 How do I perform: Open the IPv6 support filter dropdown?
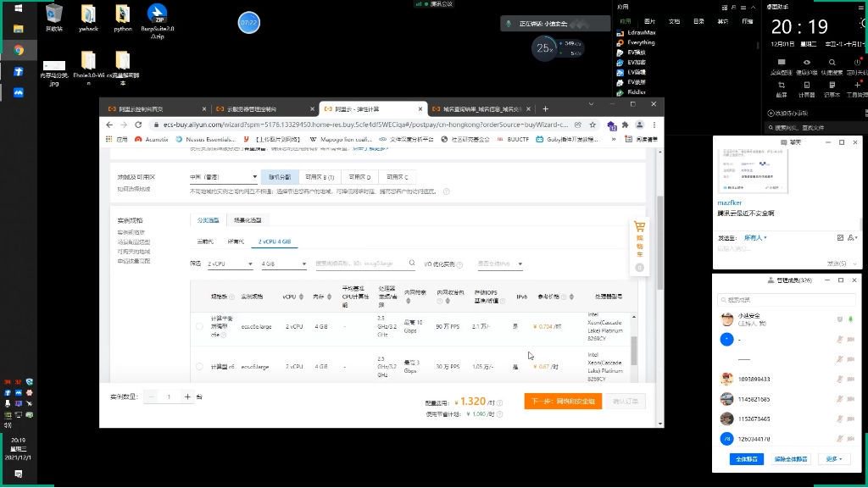[x=500, y=264]
